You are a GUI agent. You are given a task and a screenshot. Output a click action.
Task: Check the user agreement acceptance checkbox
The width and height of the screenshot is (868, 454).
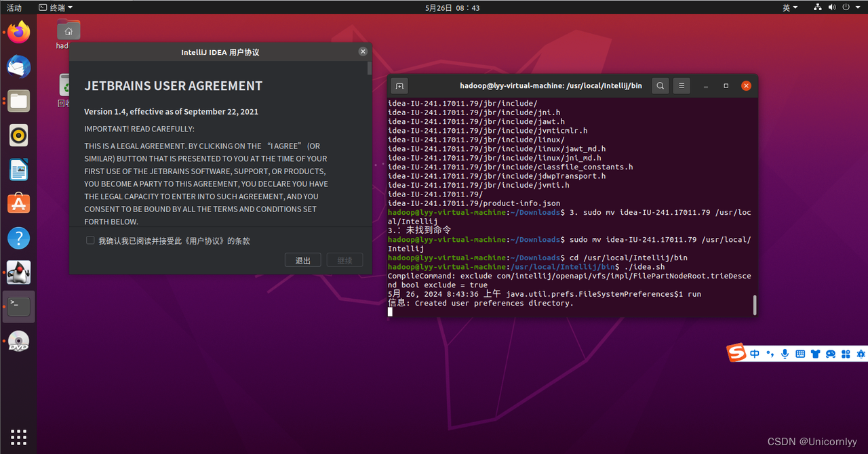click(x=90, y=241)
